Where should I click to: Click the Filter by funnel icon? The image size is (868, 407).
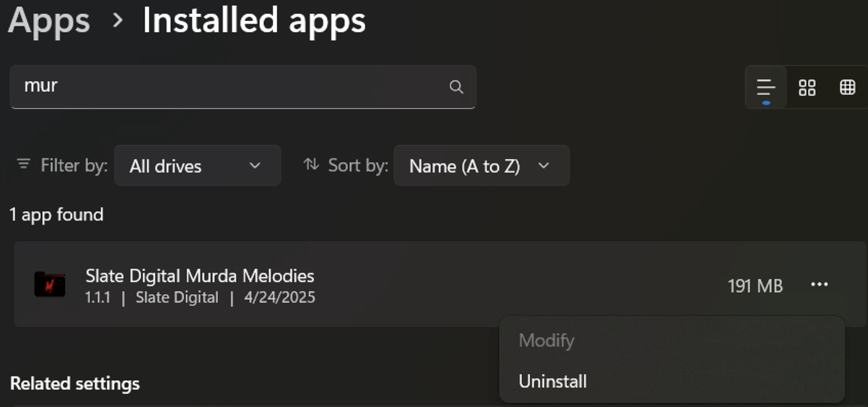coord(24,165)
